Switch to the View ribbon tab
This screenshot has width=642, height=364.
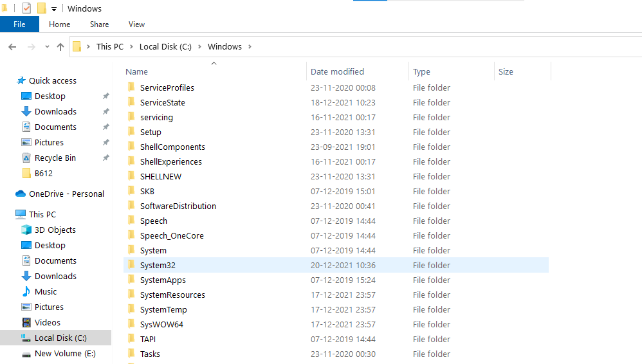(x=136, y=24)
